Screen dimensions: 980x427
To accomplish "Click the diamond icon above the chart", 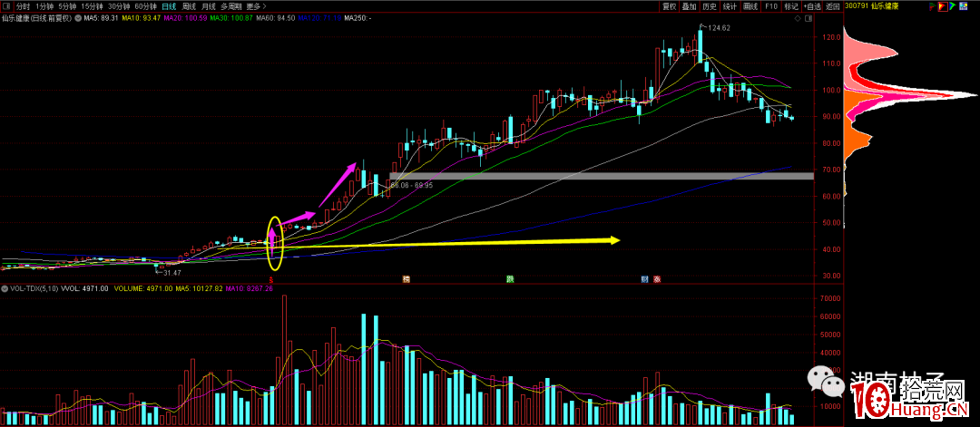I will [x=799, y=18].
